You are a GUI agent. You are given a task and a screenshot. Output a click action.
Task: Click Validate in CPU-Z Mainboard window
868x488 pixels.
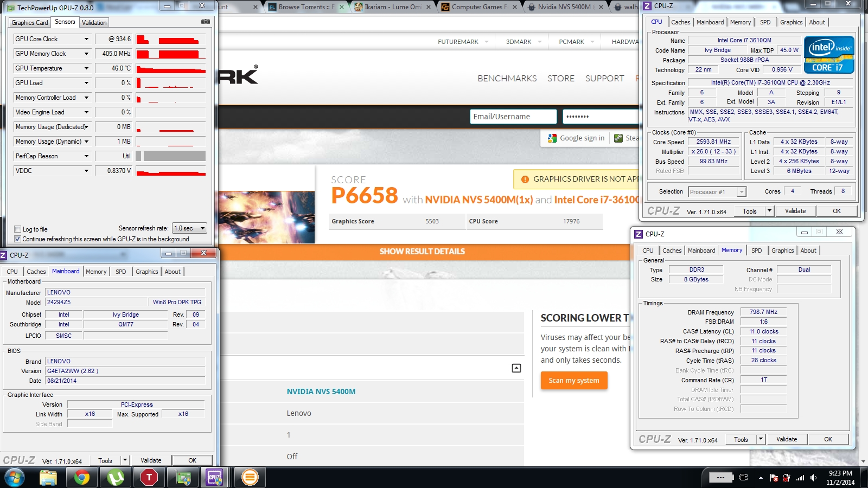pos(151,460)
